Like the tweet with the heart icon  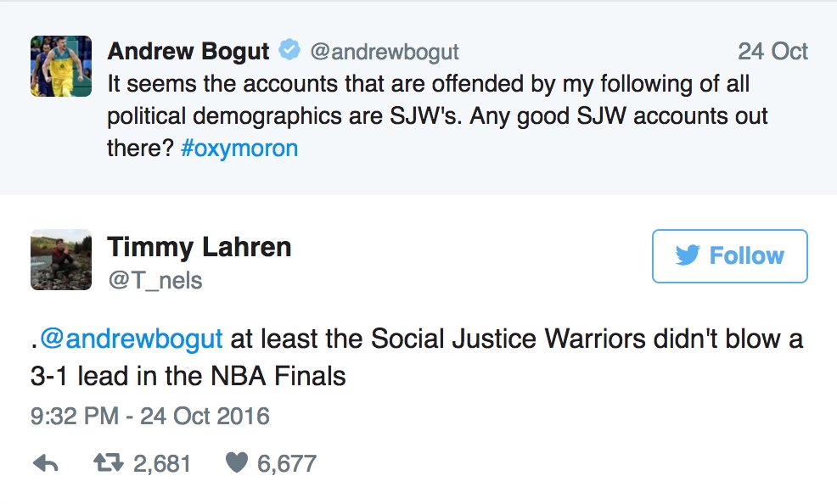point(237,464)
